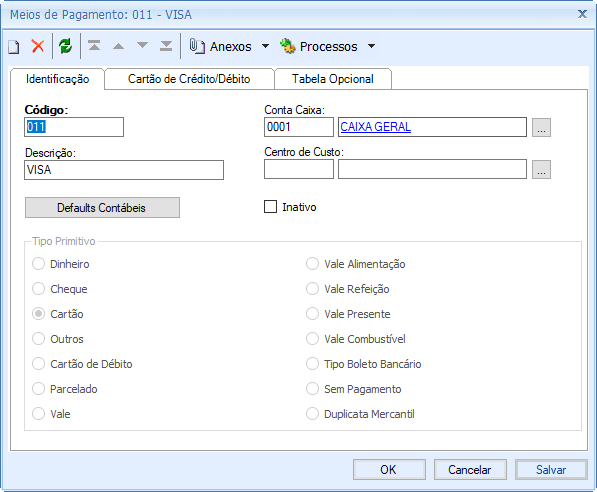Delete record using the red X icon
The image size is (597, 492).
pos(38,46)
